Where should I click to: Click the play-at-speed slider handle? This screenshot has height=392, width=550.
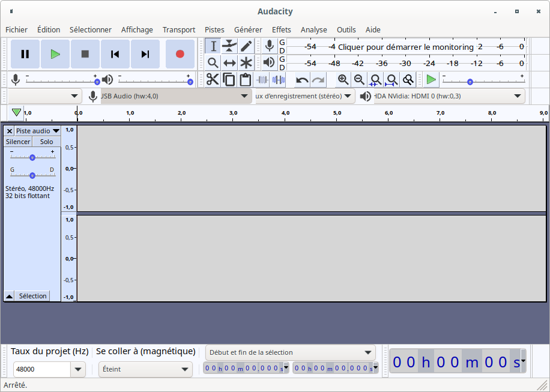[470, 82]
